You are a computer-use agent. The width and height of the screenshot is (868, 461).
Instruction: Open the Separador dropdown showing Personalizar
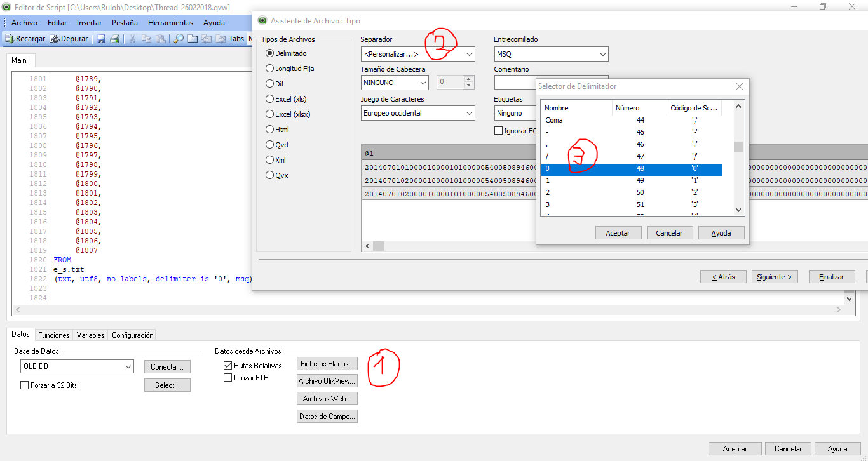pyautogui.click(x=418, y=55)
